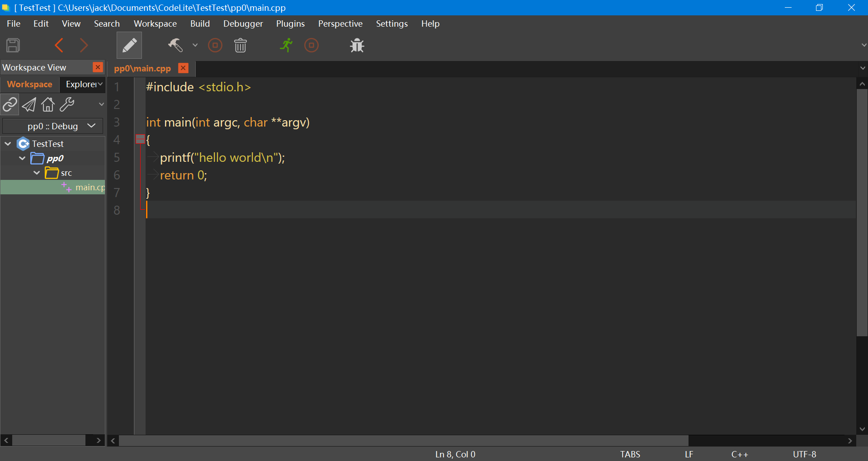
Task: Toggle the fold marker at line 4
Action: point(140,140)
